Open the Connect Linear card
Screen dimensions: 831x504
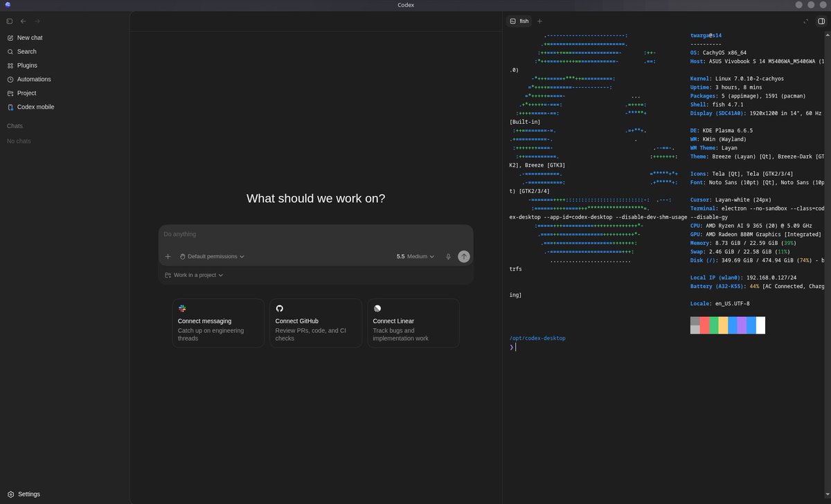(413, 323)
